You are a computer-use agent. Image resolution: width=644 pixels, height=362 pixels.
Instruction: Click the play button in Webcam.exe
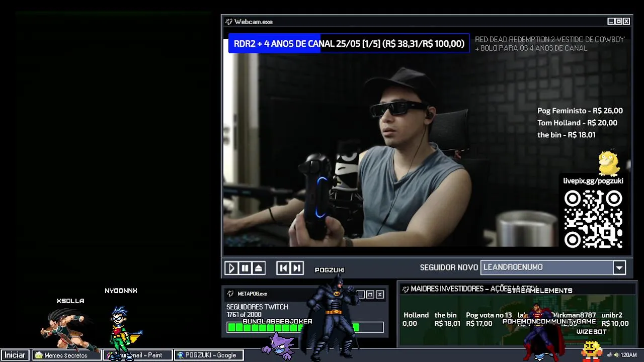231,268
